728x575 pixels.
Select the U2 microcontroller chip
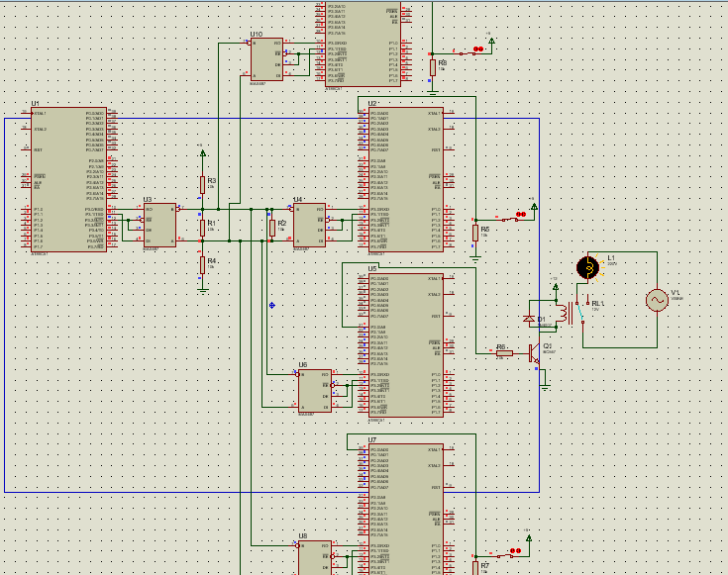[406, 180]
